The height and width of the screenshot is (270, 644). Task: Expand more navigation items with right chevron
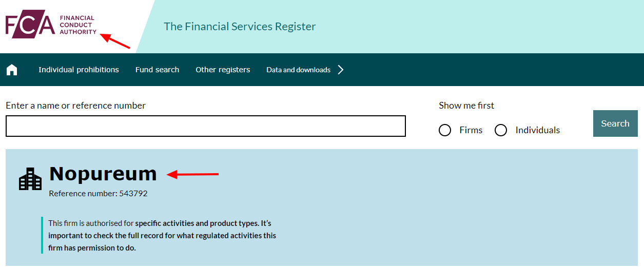click(x=341, y=70)
